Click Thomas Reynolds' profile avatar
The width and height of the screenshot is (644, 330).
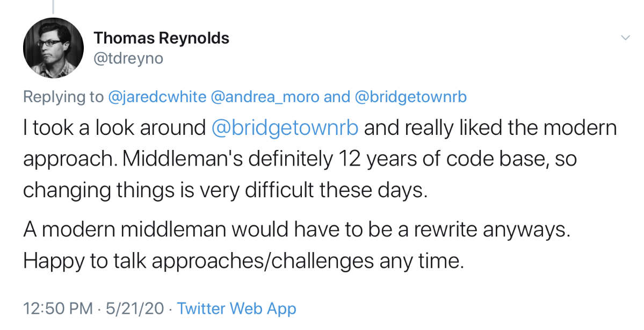pos(53,48)
